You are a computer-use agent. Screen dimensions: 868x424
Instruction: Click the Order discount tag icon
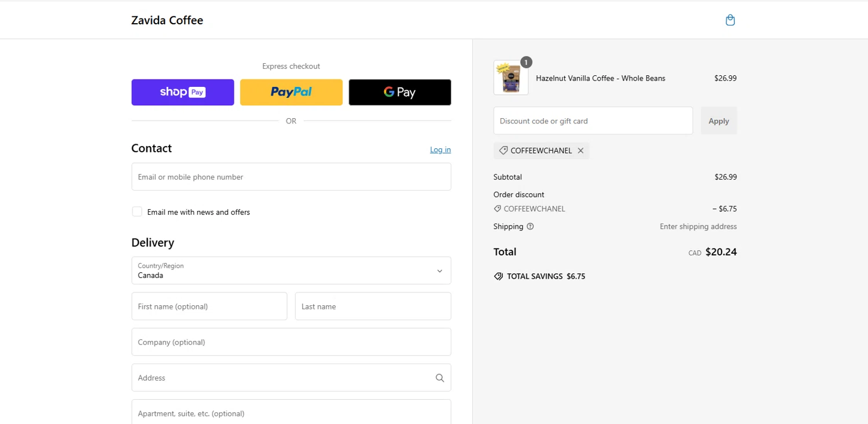[x=497, y=209]
